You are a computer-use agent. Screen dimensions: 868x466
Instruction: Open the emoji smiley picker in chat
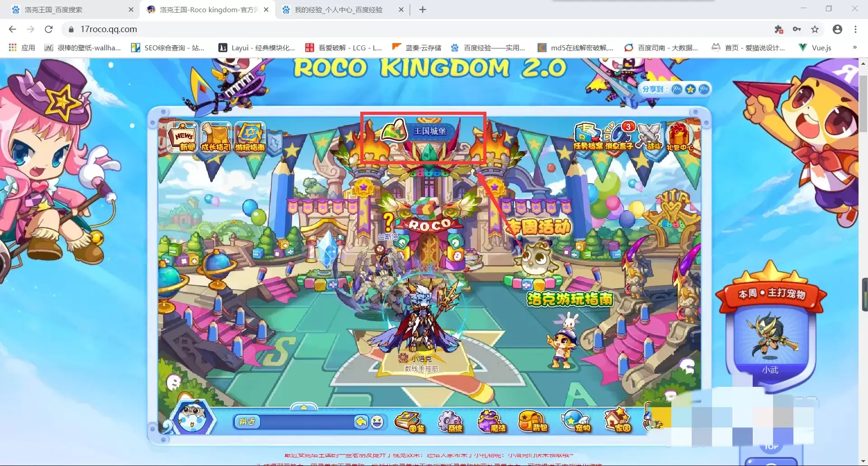coord(377,422)
